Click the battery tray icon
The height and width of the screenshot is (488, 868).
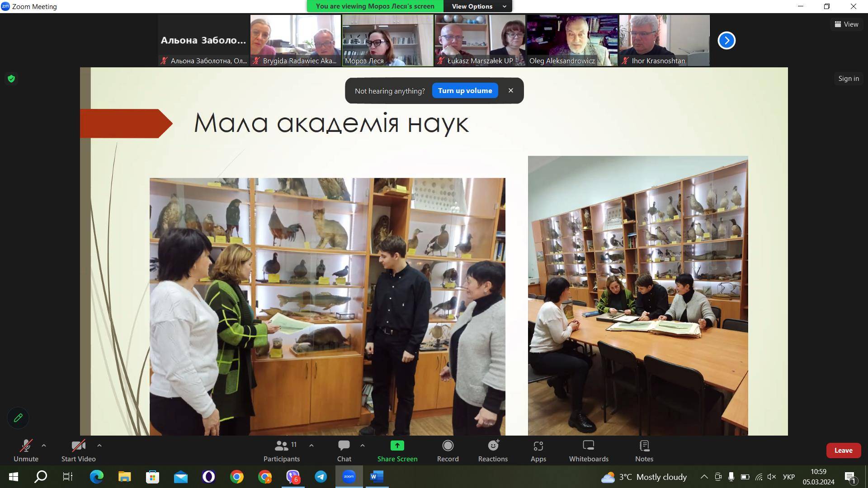(745, 477)
